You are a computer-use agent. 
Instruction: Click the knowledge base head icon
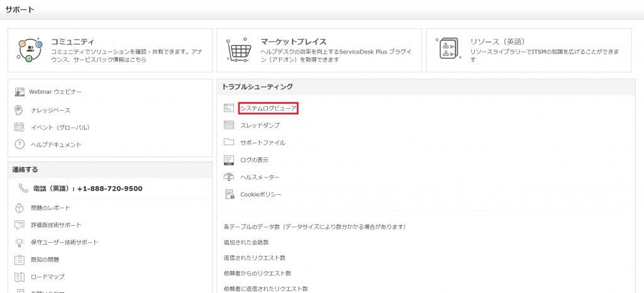pos(19,110)
